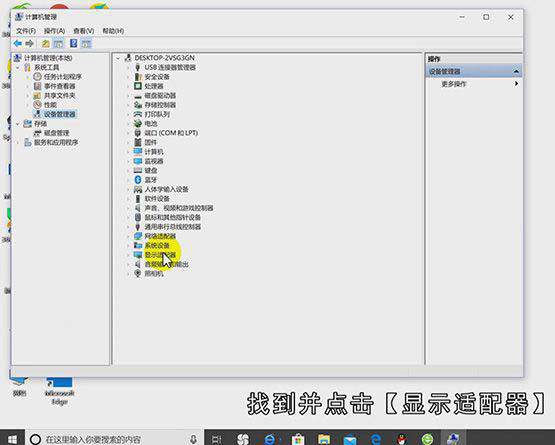Image resolution: width=555 pixels, height=445 pixels.
Task: Click the 处理器 chip icon
Action: pos(138,86)
